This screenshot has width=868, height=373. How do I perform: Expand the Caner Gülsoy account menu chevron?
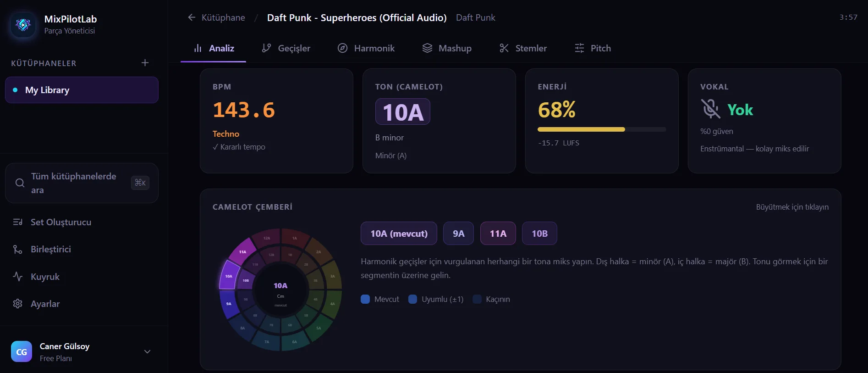pyautogui.click(x=147, y=351)
